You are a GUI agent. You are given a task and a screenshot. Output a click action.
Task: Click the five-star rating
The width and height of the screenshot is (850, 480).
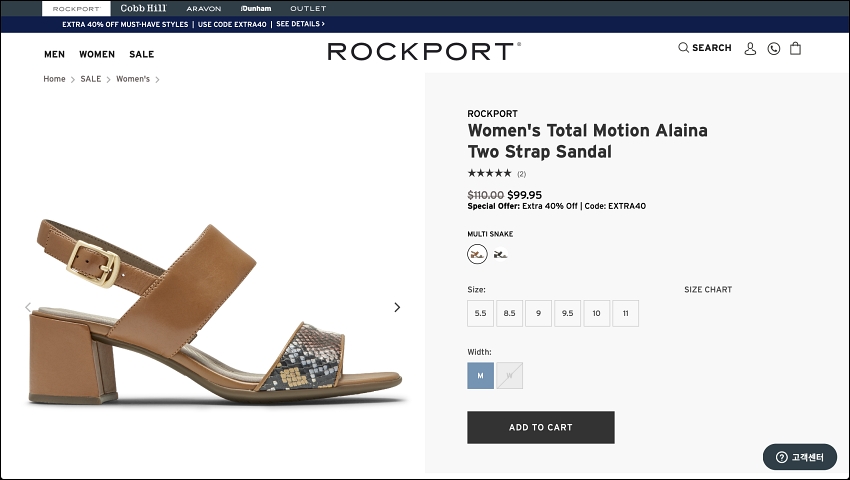(x=490, y=173)
